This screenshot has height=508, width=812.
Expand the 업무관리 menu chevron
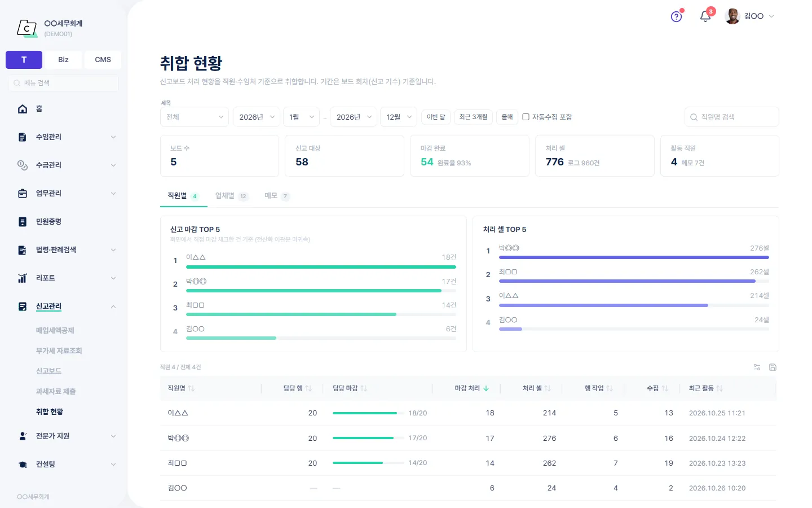pos(113,194)
